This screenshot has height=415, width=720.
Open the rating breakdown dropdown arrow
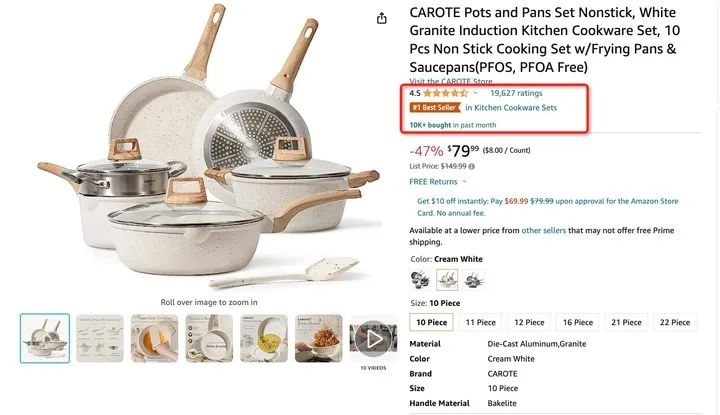tap(476, 93)
